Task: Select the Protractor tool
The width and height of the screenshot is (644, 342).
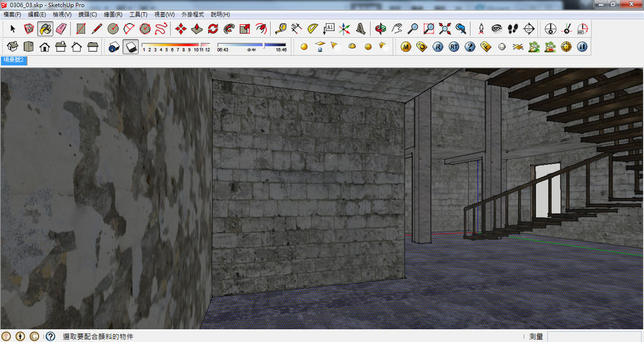Action: click(313, 29)
